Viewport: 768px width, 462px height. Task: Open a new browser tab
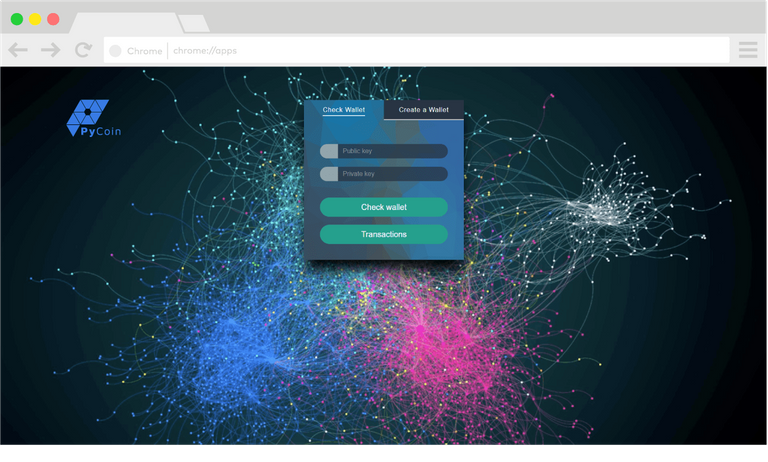click(x=194, y=24)
